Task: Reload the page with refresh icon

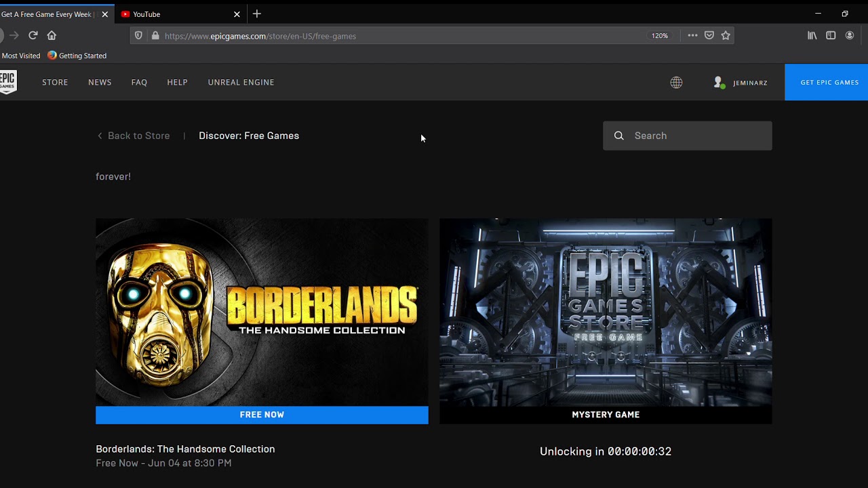Action: click(33, 35)
